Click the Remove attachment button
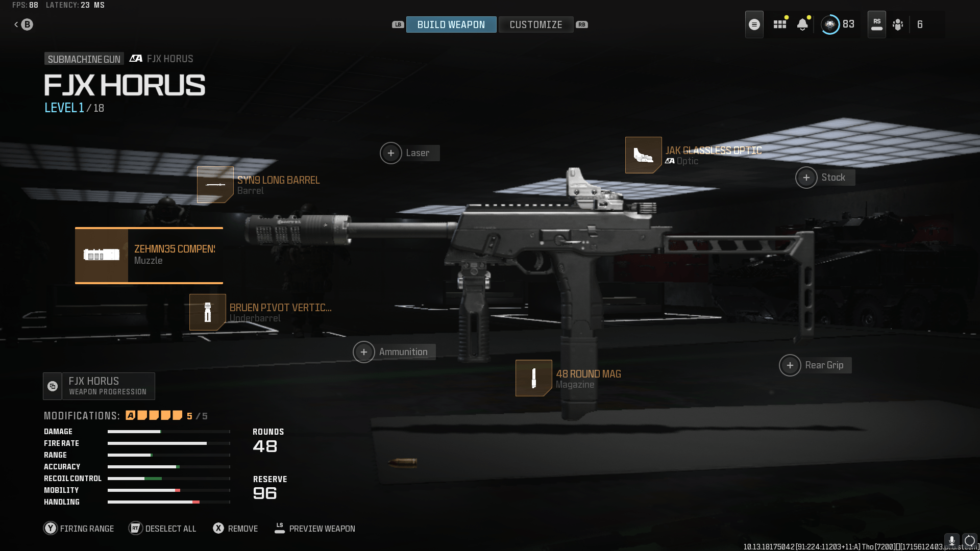The height and width of the screenshot is (551, 980). coord(235,528)
